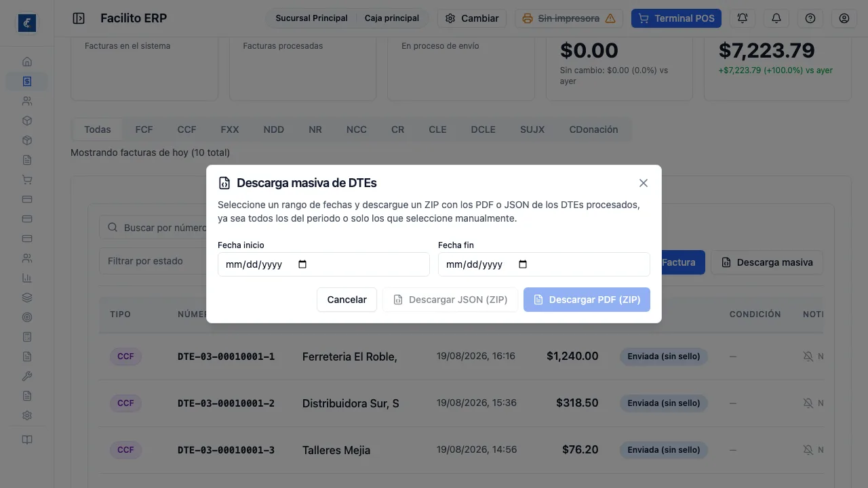Open the bar chart reports sidebar icon
The height and width of the screenshot is (488, 868).
click(x=27, y=278)
